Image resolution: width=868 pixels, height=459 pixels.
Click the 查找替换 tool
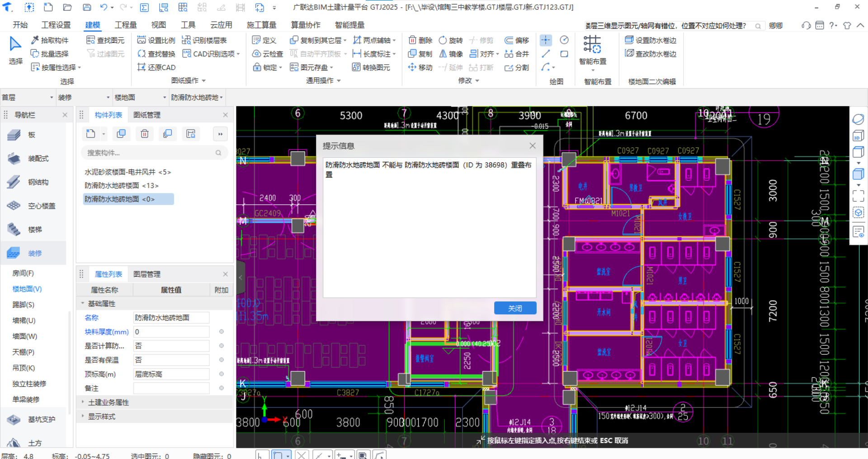click(156, 54)
